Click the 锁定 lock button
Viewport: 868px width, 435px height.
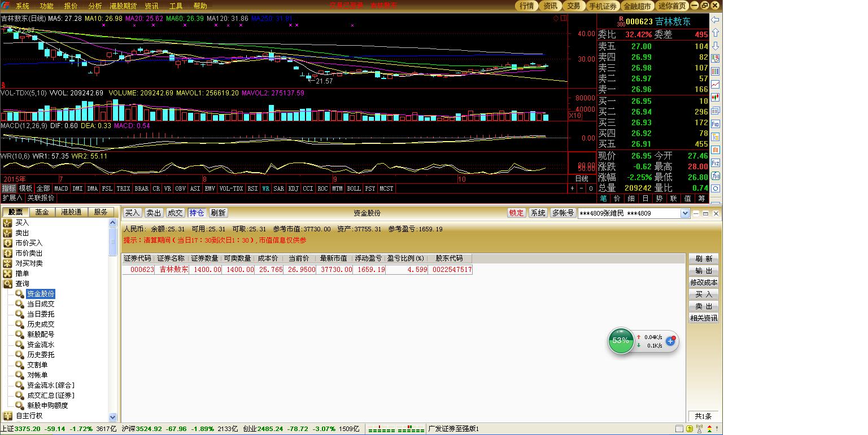tap(517, 213)
